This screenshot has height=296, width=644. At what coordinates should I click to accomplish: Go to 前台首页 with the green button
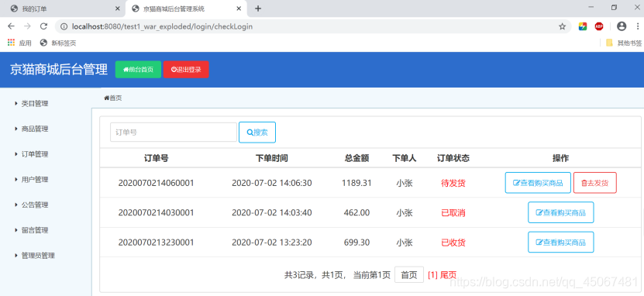[138, 70]
